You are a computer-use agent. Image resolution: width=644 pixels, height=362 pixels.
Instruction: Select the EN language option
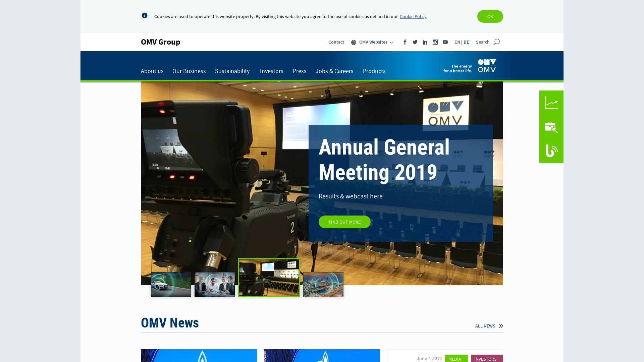[457, 42]
